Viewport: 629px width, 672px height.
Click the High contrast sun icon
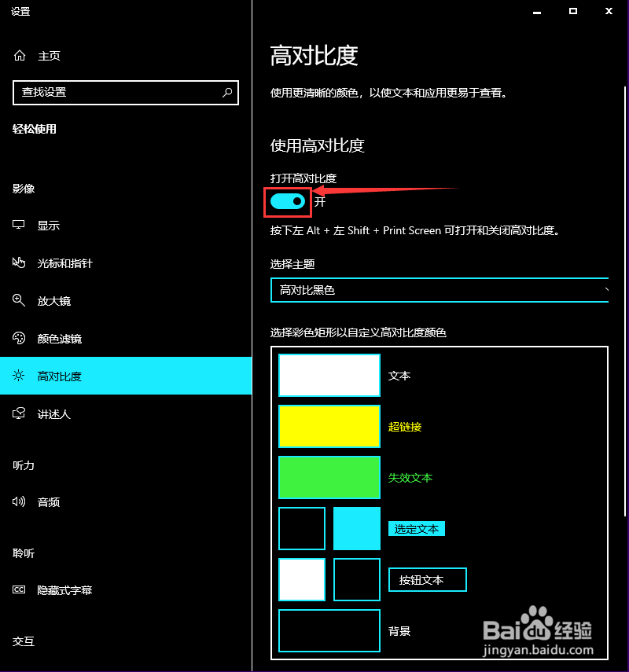point(18,376)
